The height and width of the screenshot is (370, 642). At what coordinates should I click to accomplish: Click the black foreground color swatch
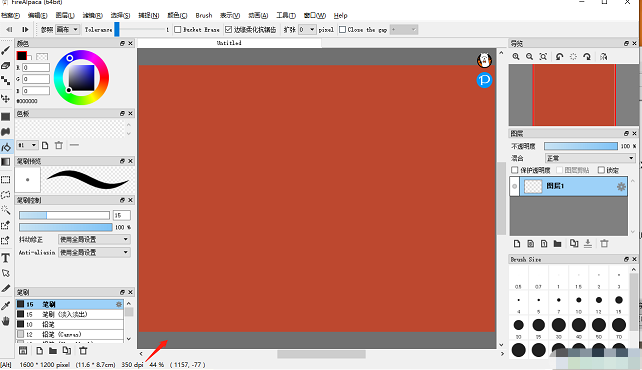[21, 56]
